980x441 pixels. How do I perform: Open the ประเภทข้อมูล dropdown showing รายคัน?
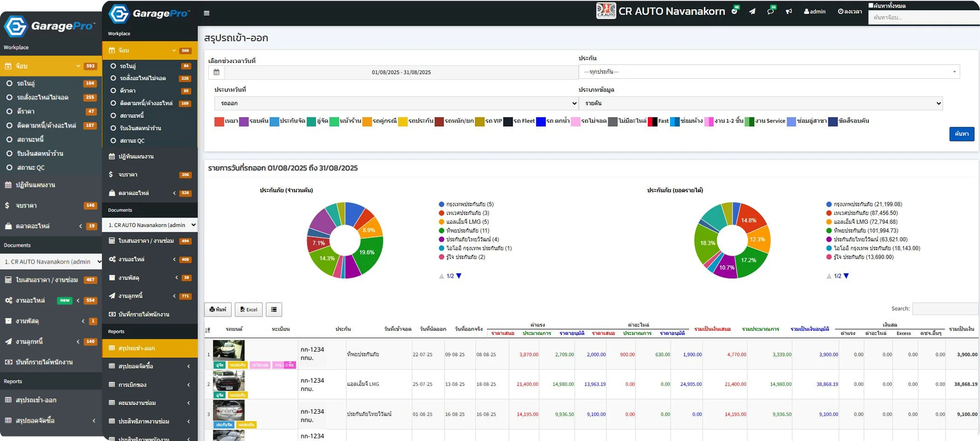click(760, 103)
